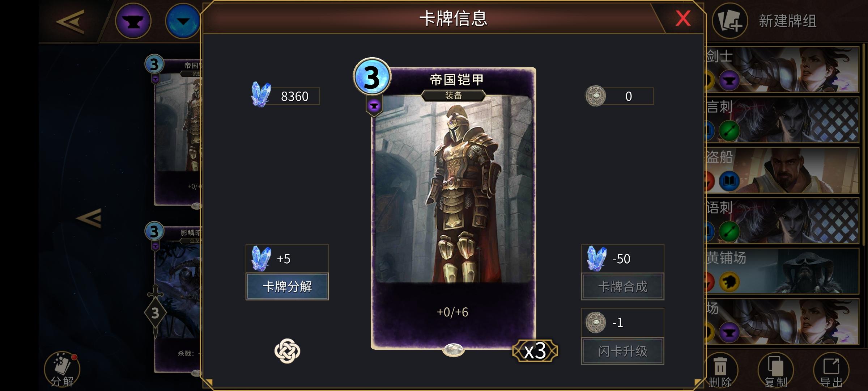Click the 删除 trash can icon
The image size is (868, 391).
[x=720, y=371]
